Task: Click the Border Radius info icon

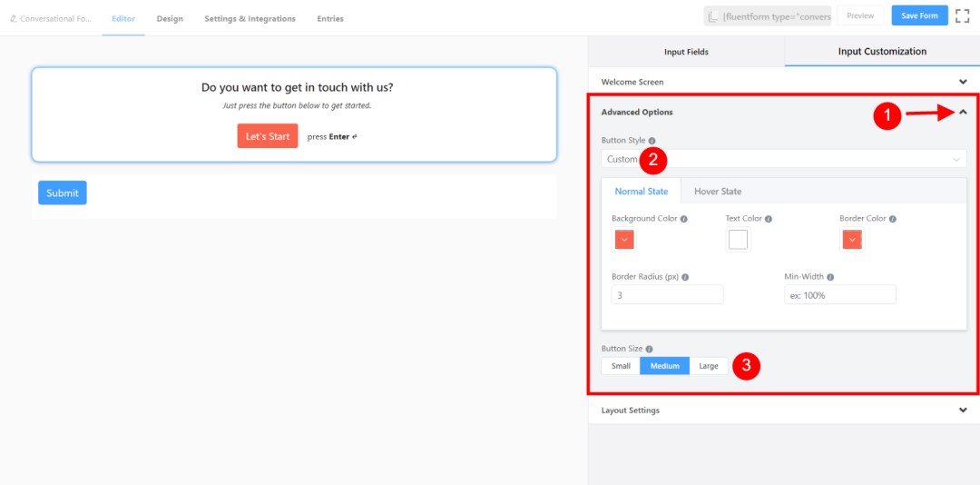Action: coord(686,277)
